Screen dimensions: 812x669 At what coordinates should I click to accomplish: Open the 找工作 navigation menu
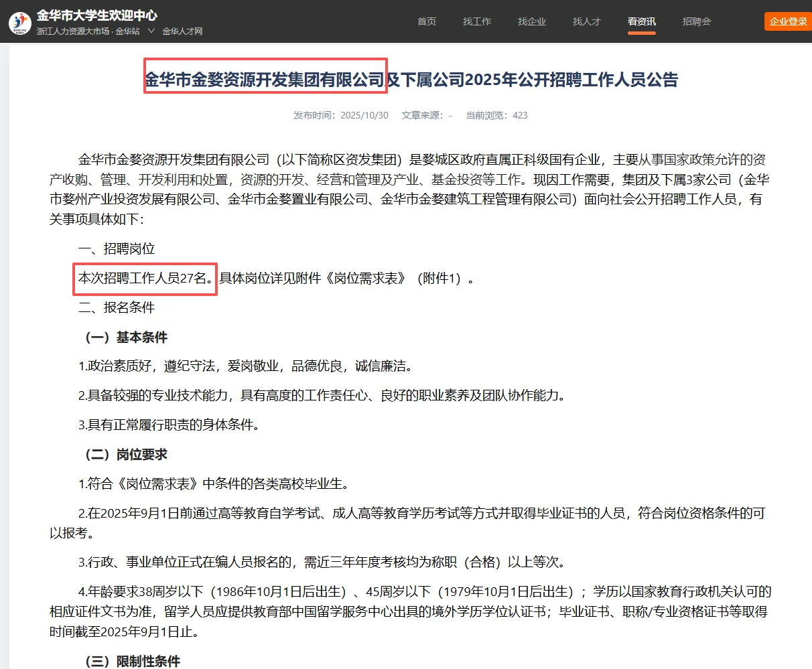477,21
